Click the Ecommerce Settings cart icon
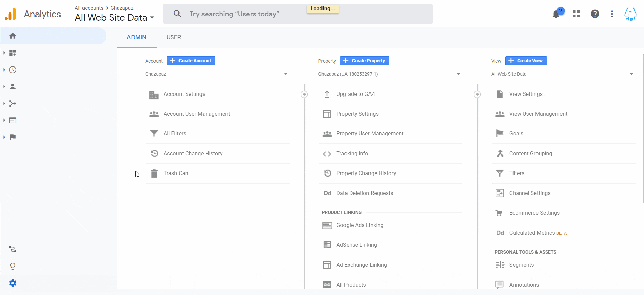Viewport: 644px width, 295px height. coord(499,213)
